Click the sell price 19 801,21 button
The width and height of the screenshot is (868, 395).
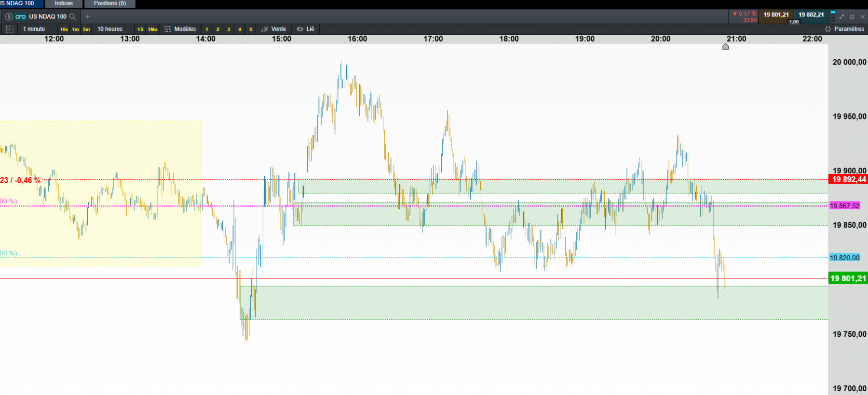pos(776,15)
